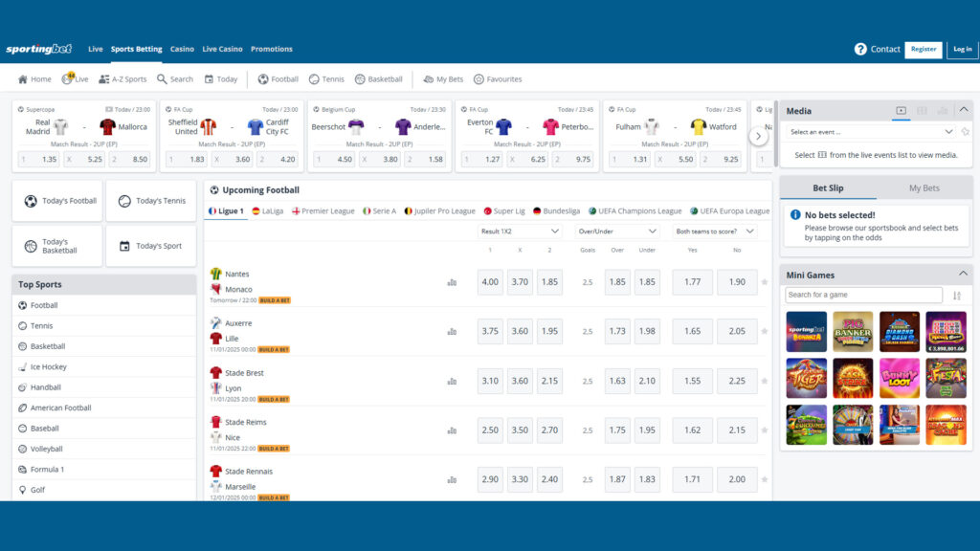The image size is (980, 551).
Task: Open Basketball in the sports toolbar
Action: (x=379, y=79)
